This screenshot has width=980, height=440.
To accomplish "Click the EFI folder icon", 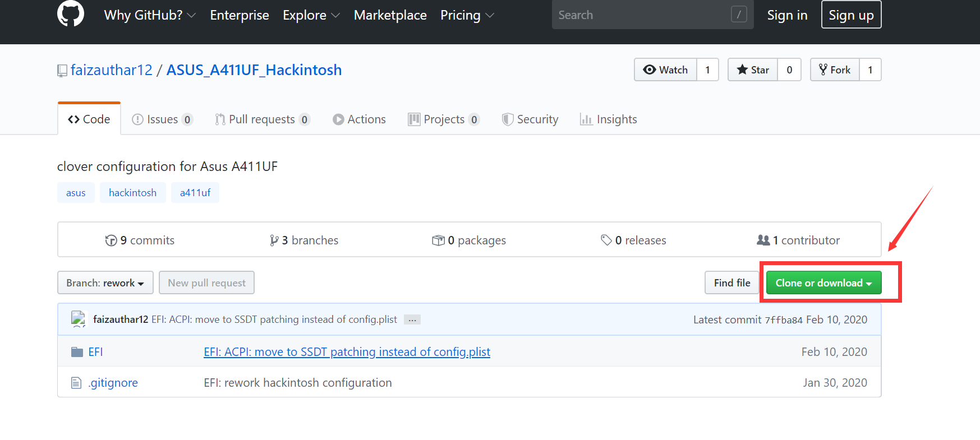I will (x=77, y=352).
